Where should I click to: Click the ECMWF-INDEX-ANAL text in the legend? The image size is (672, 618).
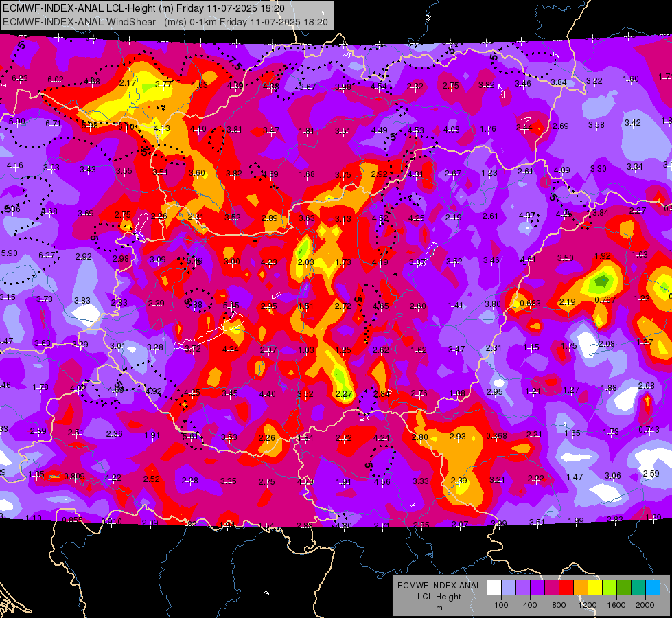[x=439, y=586]
